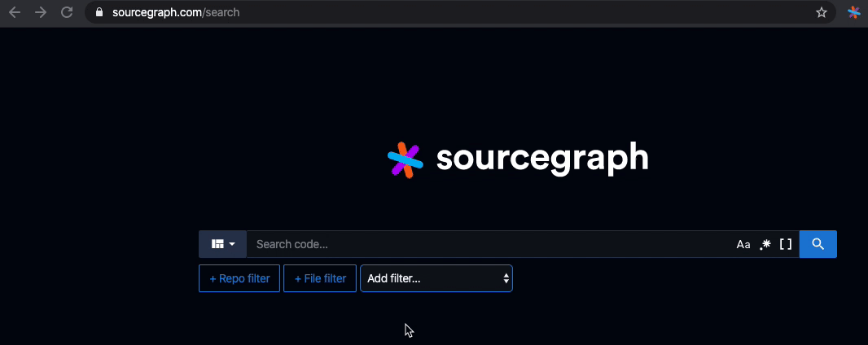Go back with browser back arrow
Screen dimensions: 868x345
click(x=15, y=12)
